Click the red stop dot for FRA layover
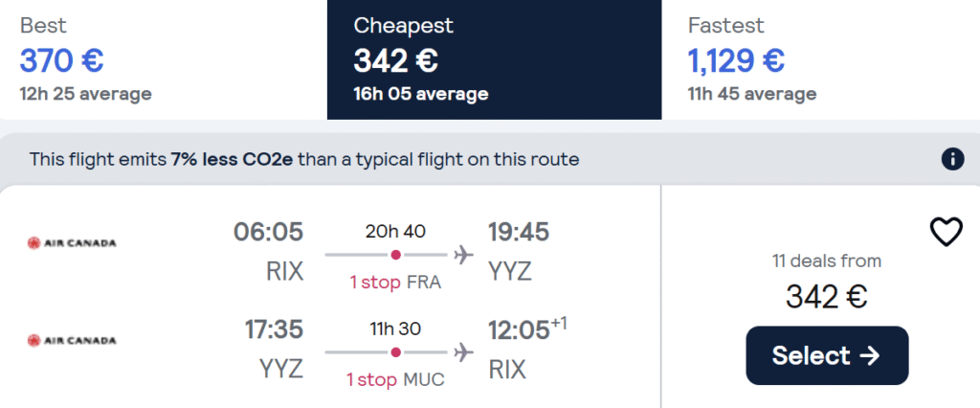The image size is (980, 408). coord(395,256)
